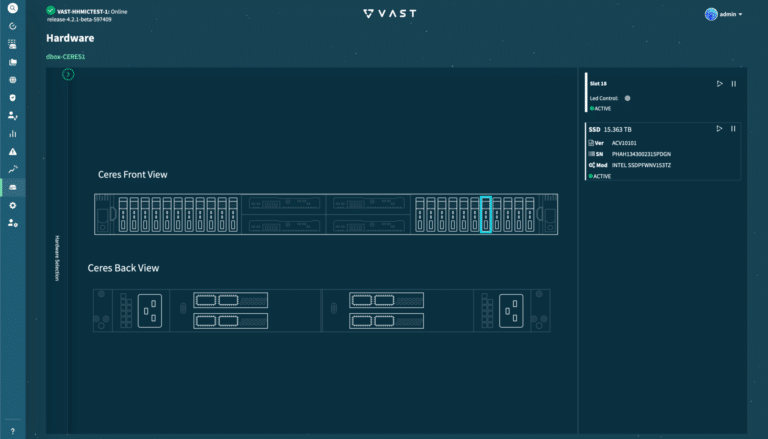Screen dimensions: 768x439
Task: Select the upper-left center module in front view
Action: [284, 203]
